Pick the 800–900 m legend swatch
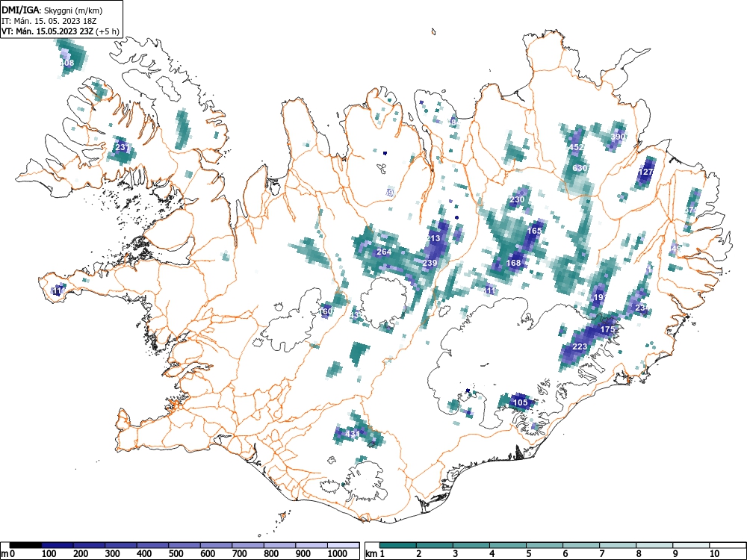The height and width of the screenshot is (560, 747). pos(279,545)
